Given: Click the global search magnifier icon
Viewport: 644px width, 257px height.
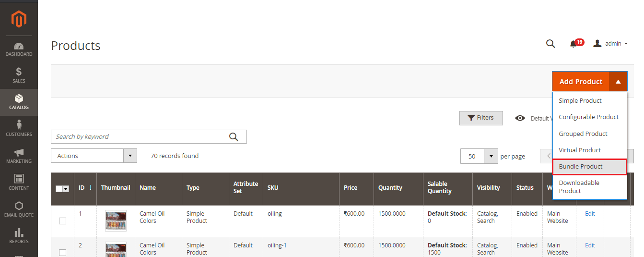Looking at the screenshot, I should point(550,44).
